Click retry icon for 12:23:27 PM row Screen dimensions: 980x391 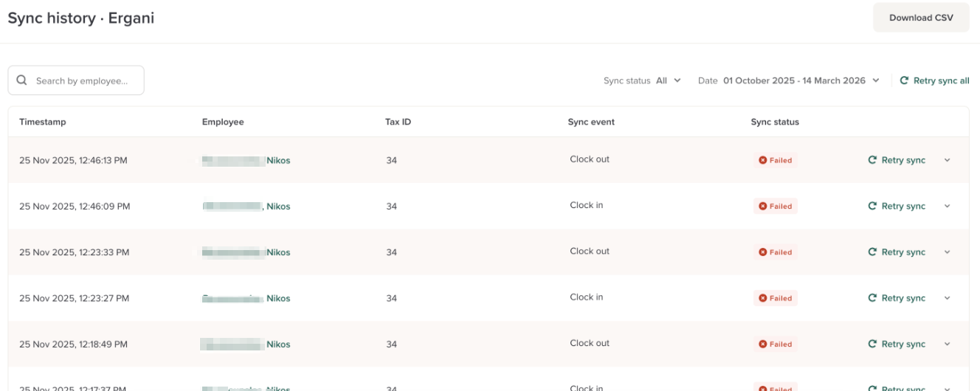click(x=872, y=298)
